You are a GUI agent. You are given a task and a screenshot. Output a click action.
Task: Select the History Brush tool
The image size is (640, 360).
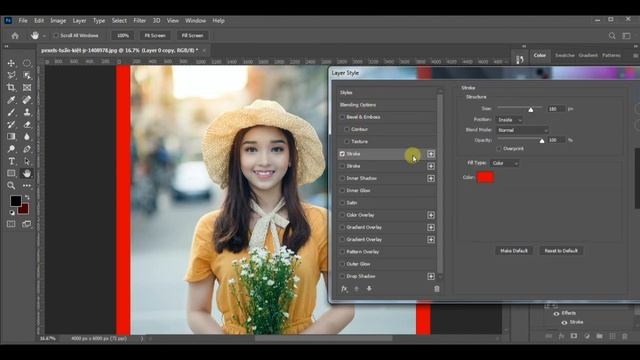pos(11,124)
